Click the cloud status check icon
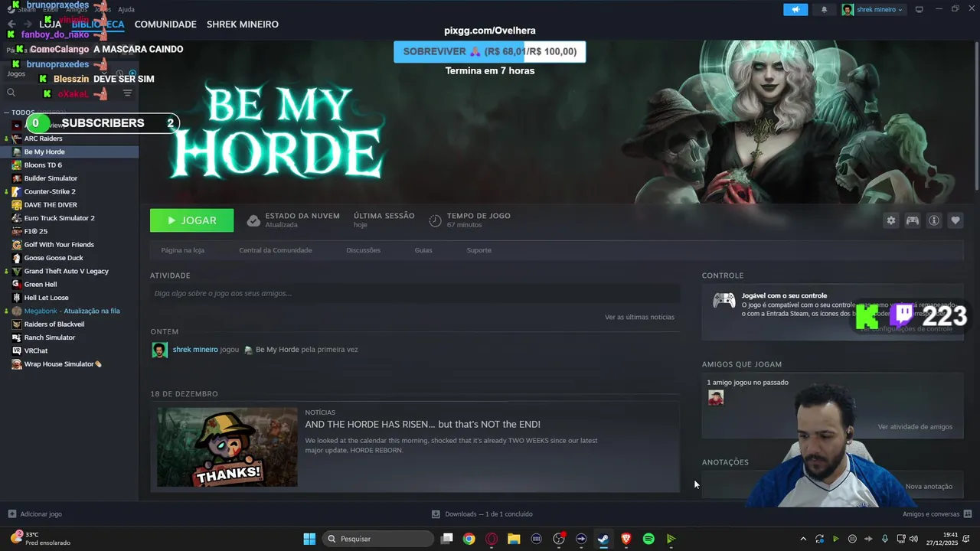 (253, 220)
